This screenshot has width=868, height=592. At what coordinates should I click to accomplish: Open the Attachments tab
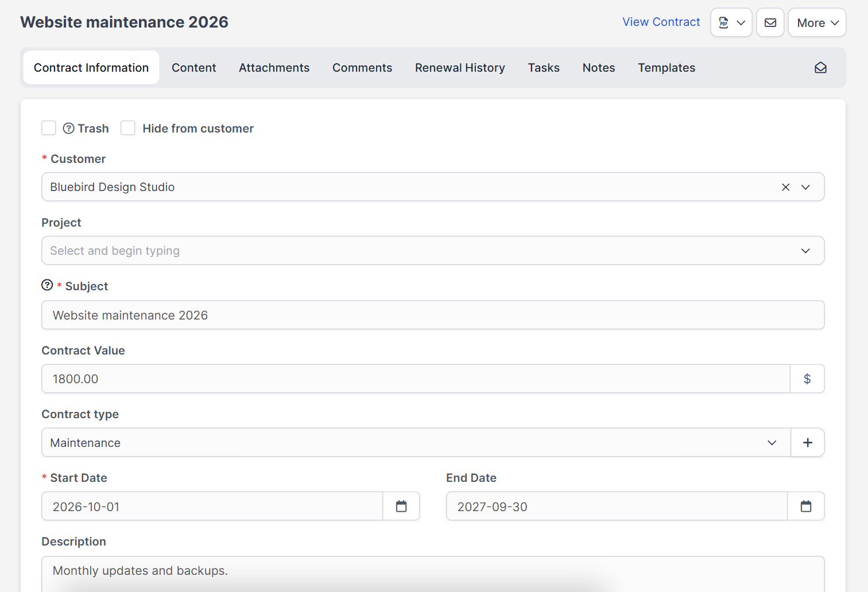[x=274, y=68]
